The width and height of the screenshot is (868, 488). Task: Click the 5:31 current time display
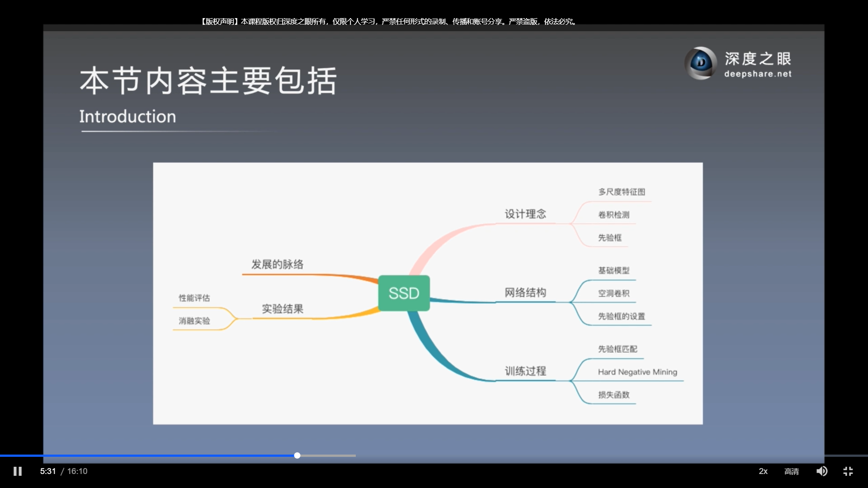click(48, 471)
